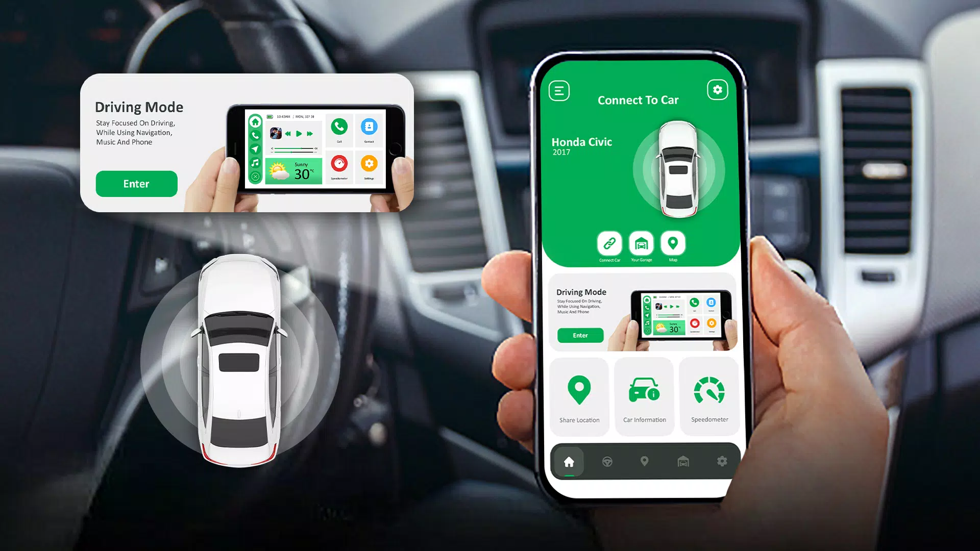
Task: Toggle the steering wheel nav icon
Action: (607, 461)
